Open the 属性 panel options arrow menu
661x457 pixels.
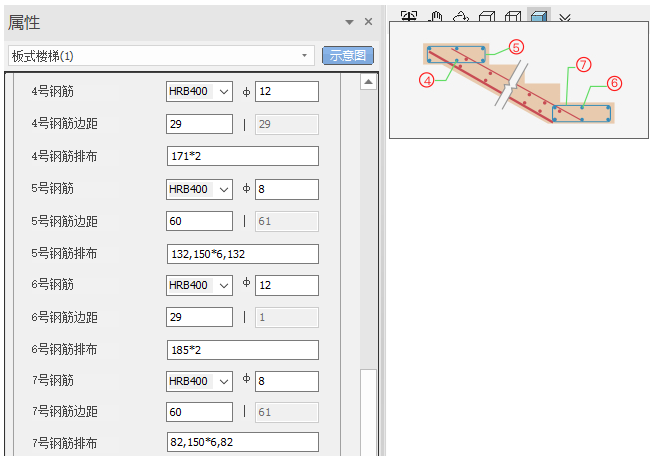pyautogui.click(x=349, y=21)
